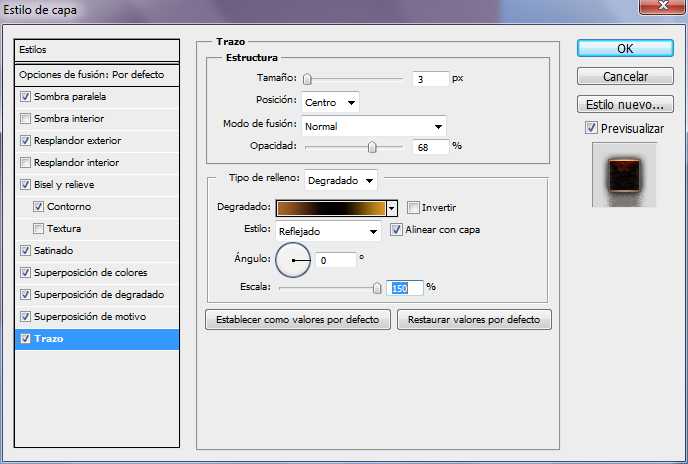Image resolution: width=688 pixels, height=464 pixels.
Task: Toggle the Resplandor exterior checkbox
Action: point(25,140)
